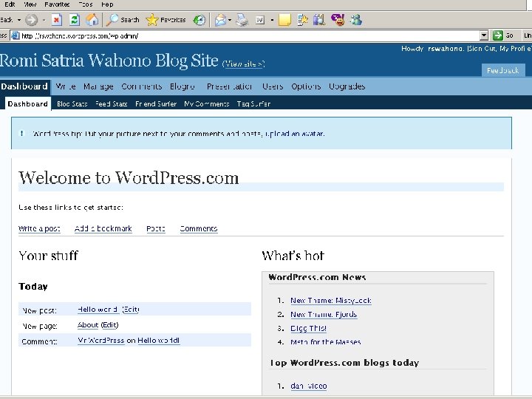Click the Sign Out link

(482, 49)
